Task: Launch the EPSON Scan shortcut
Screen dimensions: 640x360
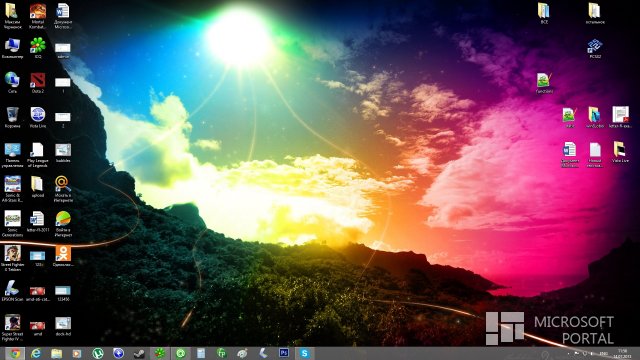Action: pos(12,291)
